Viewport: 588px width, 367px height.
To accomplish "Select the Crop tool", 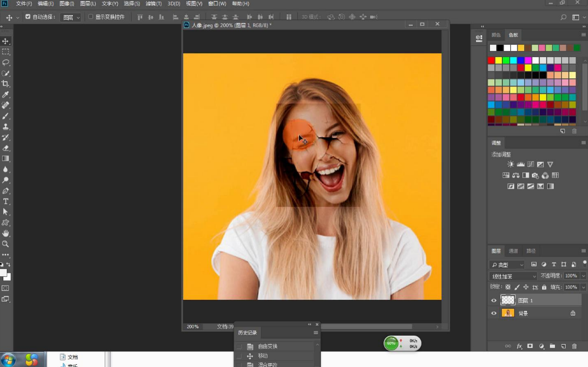I will click(6, 83).
